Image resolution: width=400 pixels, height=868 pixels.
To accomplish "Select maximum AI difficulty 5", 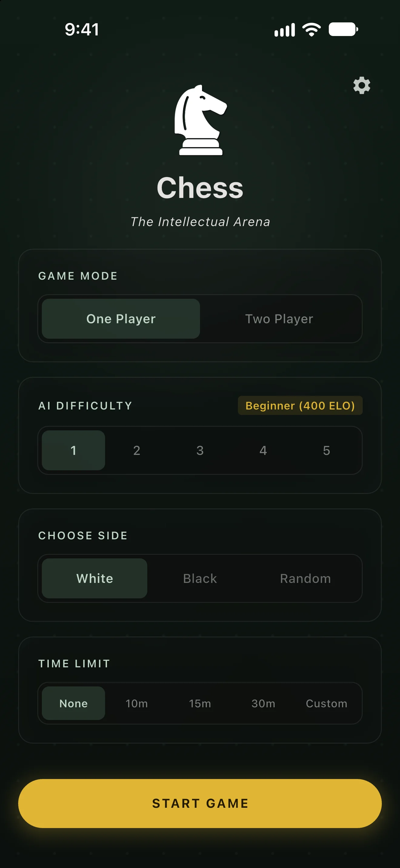I will [326, 450].
